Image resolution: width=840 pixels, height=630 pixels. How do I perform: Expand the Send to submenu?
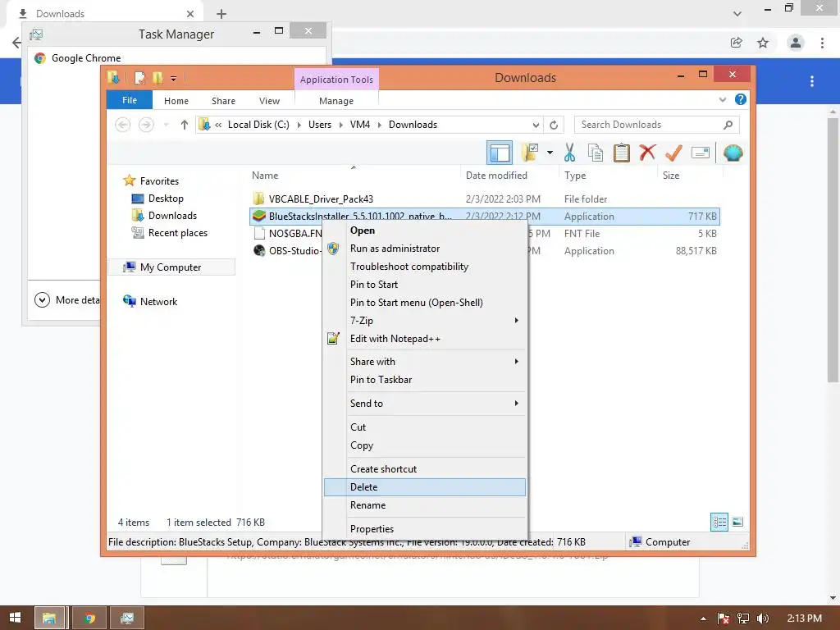click(x=425, y=404)
